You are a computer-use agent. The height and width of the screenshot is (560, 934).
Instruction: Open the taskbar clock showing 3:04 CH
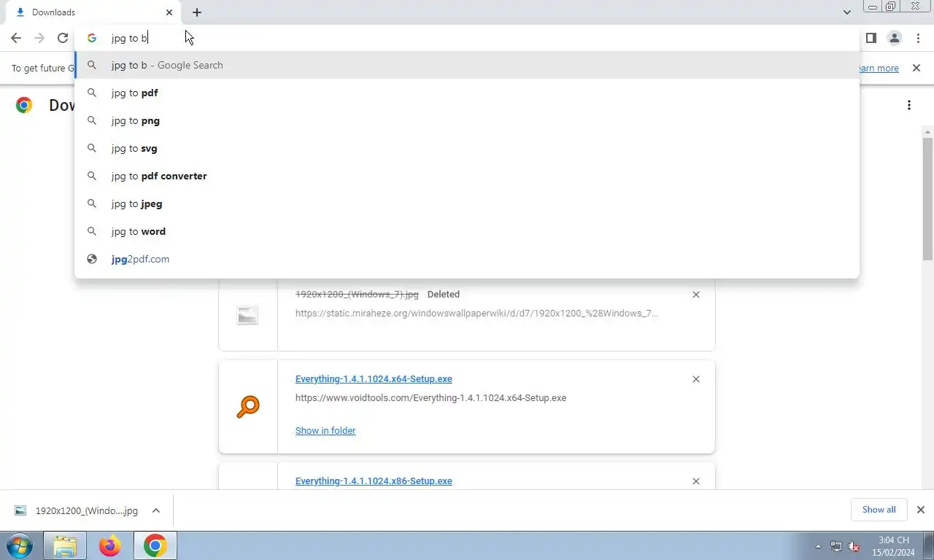coord(894,546)
